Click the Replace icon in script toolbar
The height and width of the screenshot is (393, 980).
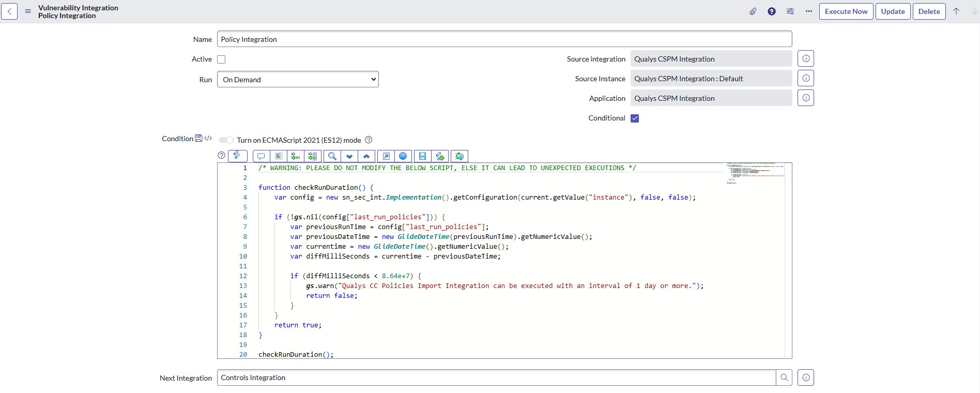pyautogui.click(x=296, y=156)
